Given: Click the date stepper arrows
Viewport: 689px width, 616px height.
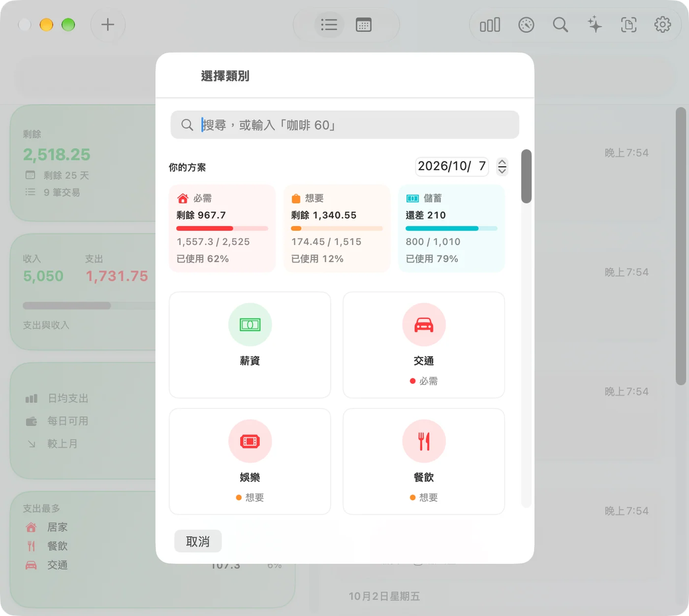Looking at the screenshot, I should (x=502, y=166).
